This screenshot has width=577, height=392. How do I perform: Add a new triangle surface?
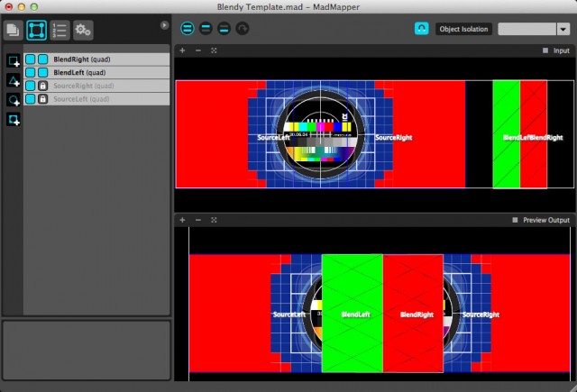tap(14, 80)
